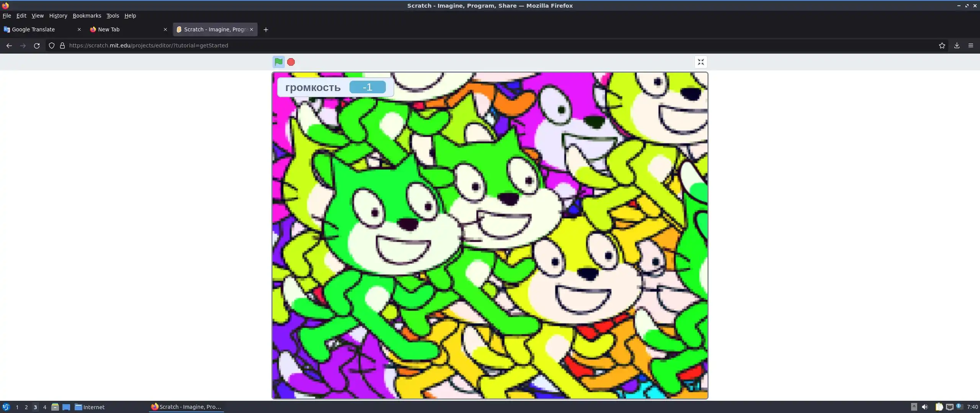View site security lock information

tap(62, 46)
